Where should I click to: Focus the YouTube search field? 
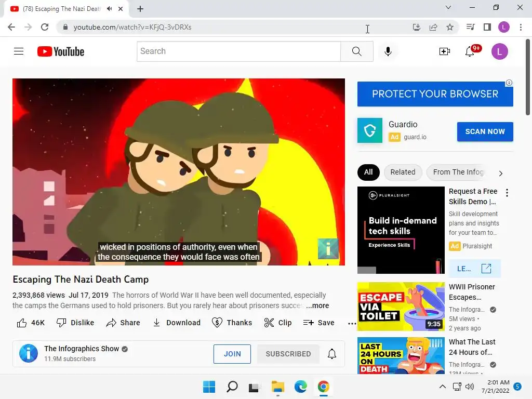click(x=238, y=51)
